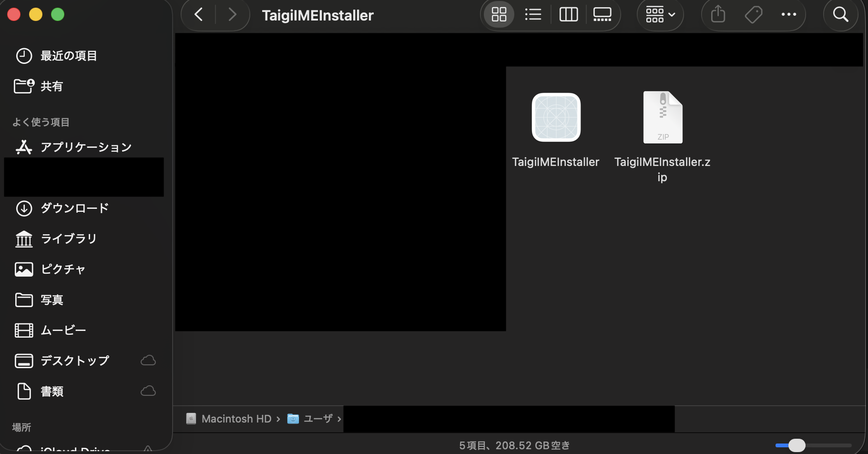The width and height of the screenshot is (868, 454).
Task: Open the ダウンロード folder in the sidebar
Action: 74,208
